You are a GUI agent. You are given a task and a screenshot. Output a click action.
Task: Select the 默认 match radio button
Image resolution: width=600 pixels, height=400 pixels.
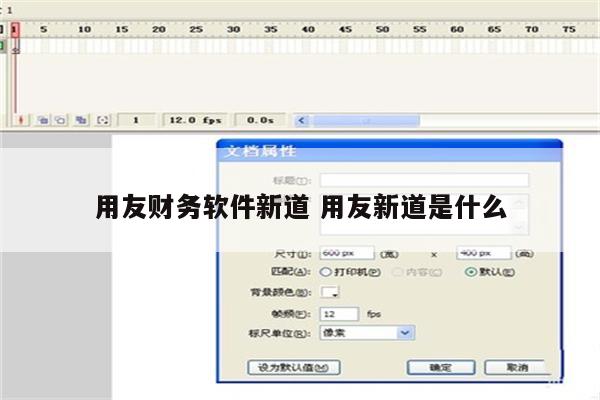point(471,272)
